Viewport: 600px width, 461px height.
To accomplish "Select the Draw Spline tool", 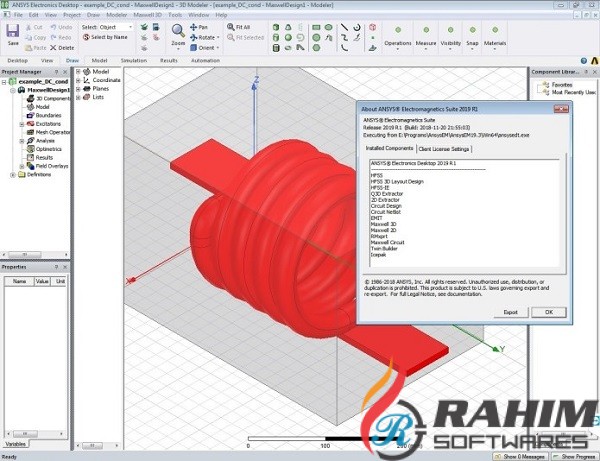I will (344, 37).
